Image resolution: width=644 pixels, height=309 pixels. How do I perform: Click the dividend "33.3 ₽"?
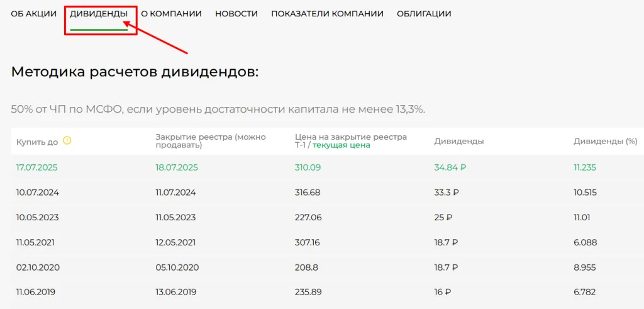tap(446, 193)
